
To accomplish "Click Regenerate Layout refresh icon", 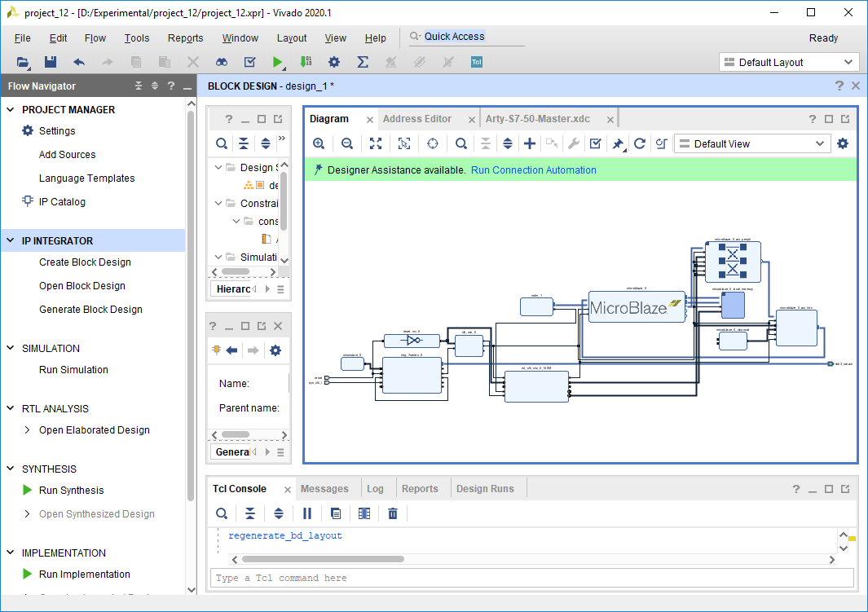I will tap(639, 144).
